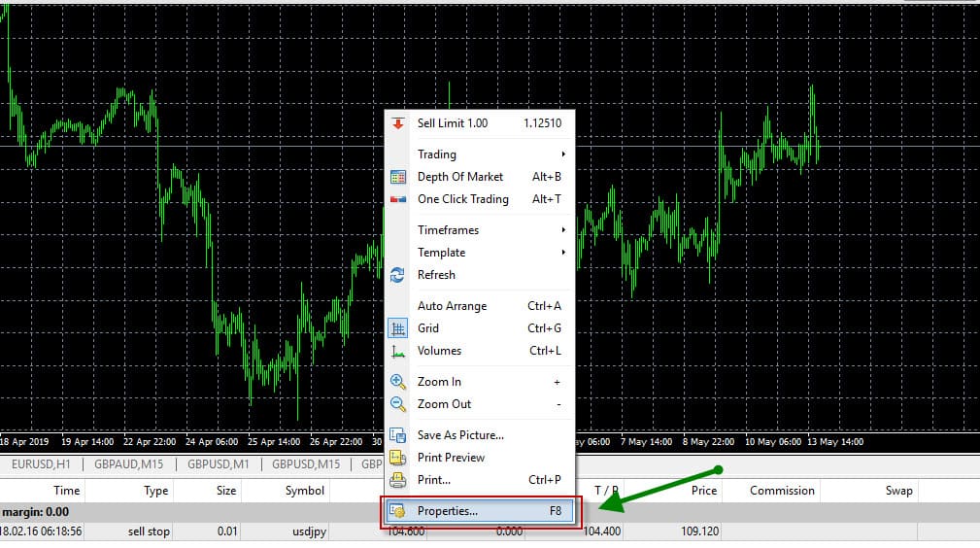
Task: Click the red Sell Limit arrow icon
Action: click(398, 123)
